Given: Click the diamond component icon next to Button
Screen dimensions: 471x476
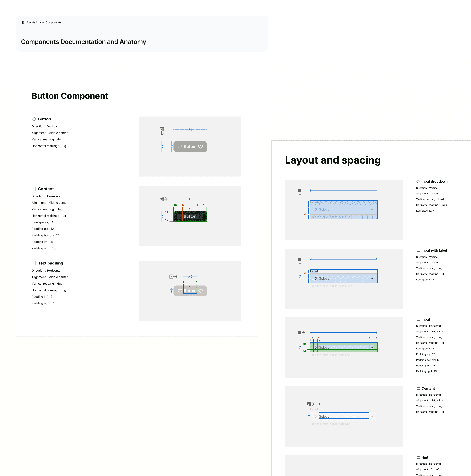Looking at the screenshot, I should point(34,119).
